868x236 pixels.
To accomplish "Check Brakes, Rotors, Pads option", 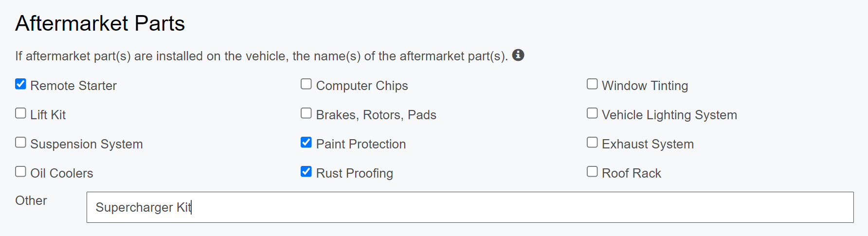I will [306, 113].
